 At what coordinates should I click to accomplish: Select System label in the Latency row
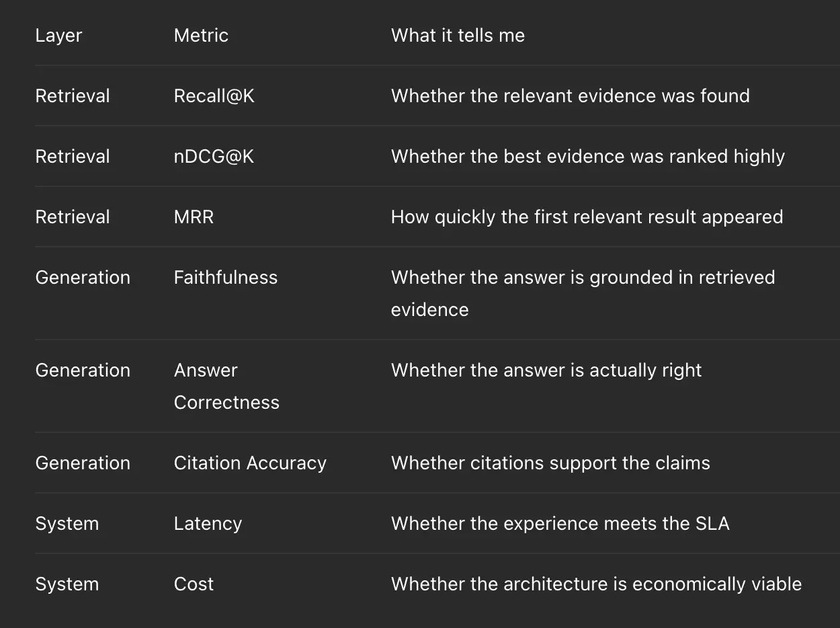pos(67,524)
